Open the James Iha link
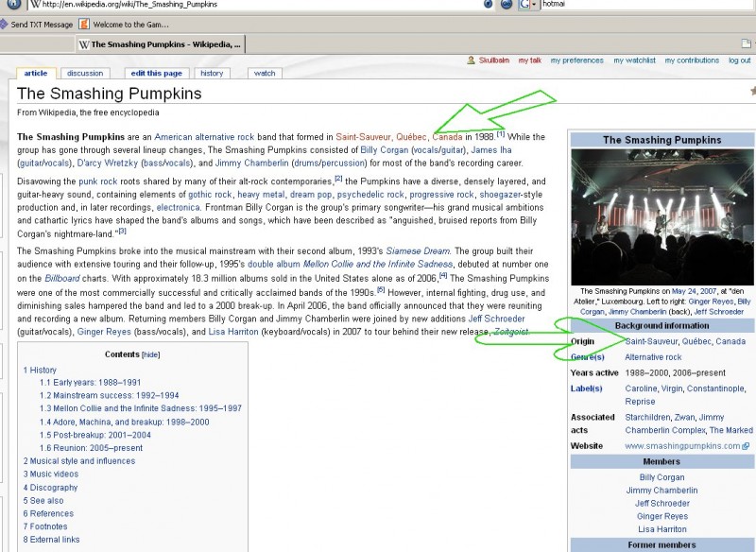 point(491,150)
